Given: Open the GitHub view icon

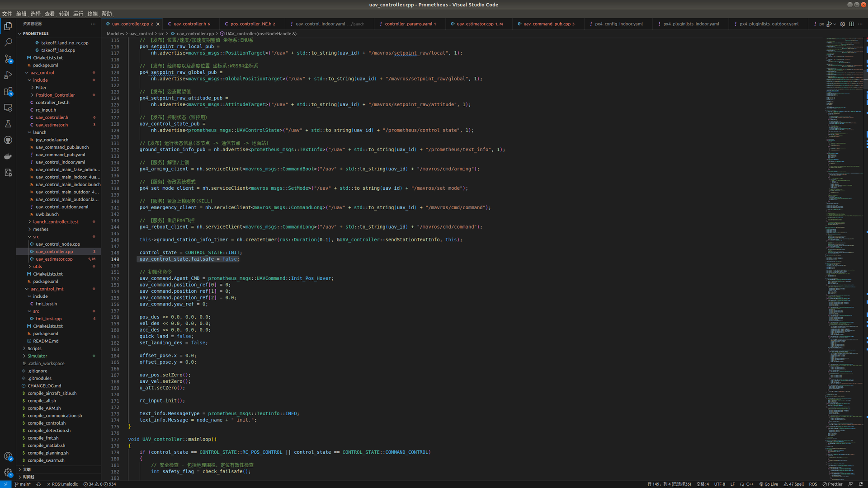Looking at the screenshot, I should click(8, 140).
